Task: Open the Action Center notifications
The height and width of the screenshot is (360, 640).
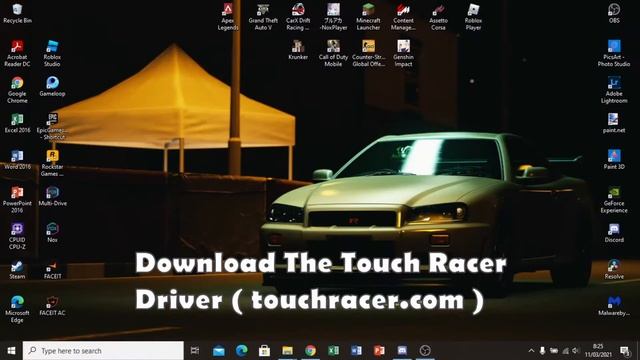Action: point(624,351)
